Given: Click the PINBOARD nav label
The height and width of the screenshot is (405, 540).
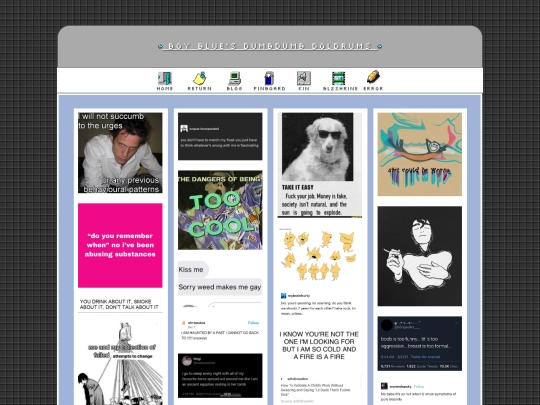Looking at the screenshot, I should pyautogui.click(x=269, y=89).
